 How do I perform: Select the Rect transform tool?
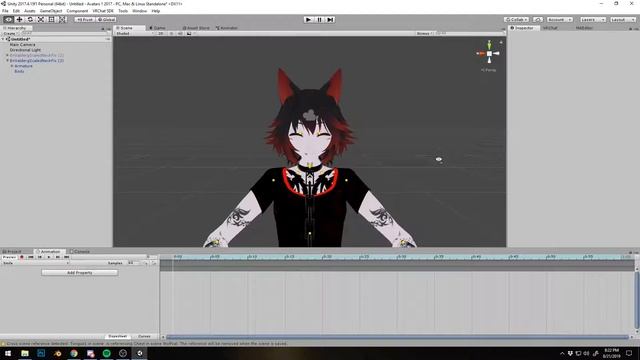pos(51,19)
